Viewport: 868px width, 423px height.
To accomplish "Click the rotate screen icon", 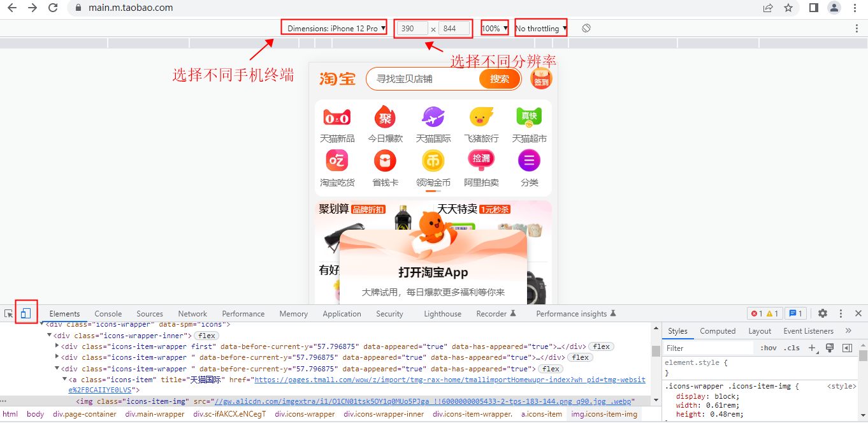I will point(586,29).
